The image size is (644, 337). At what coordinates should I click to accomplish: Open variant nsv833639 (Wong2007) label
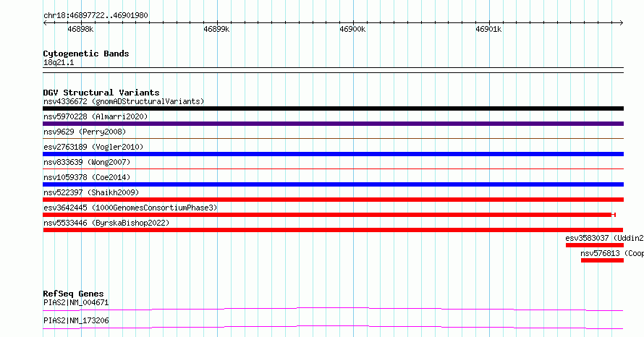pos(87,162)
